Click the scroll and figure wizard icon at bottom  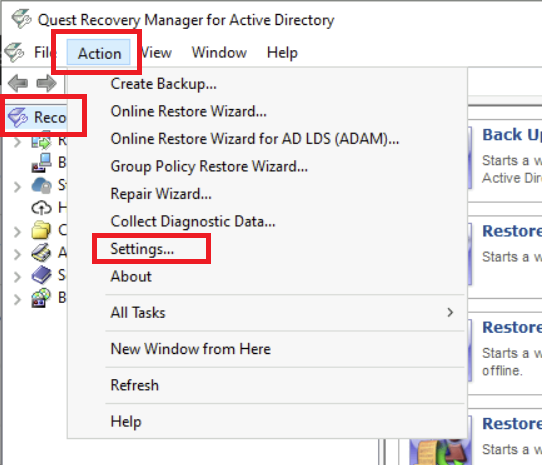click(440, 452)
